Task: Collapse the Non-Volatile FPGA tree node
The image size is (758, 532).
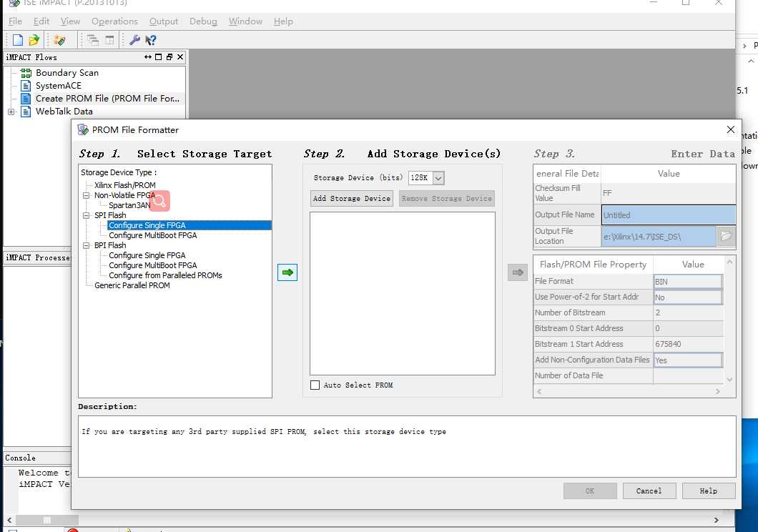Action: (86, 196)
